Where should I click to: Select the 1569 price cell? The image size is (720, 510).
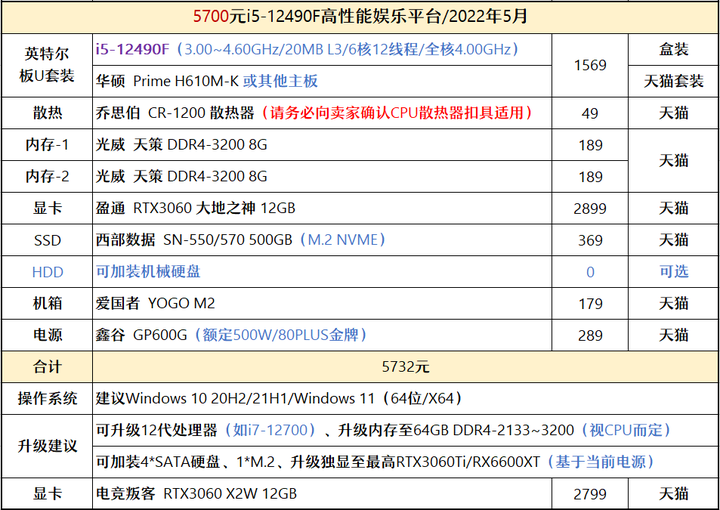pos(590,65)
